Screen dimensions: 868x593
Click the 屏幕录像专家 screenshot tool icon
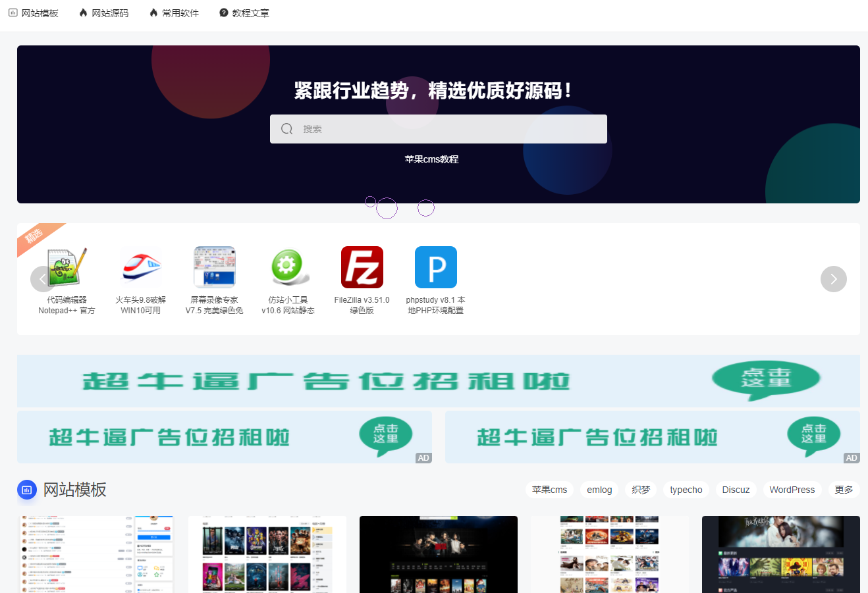[x=215, y=267]
